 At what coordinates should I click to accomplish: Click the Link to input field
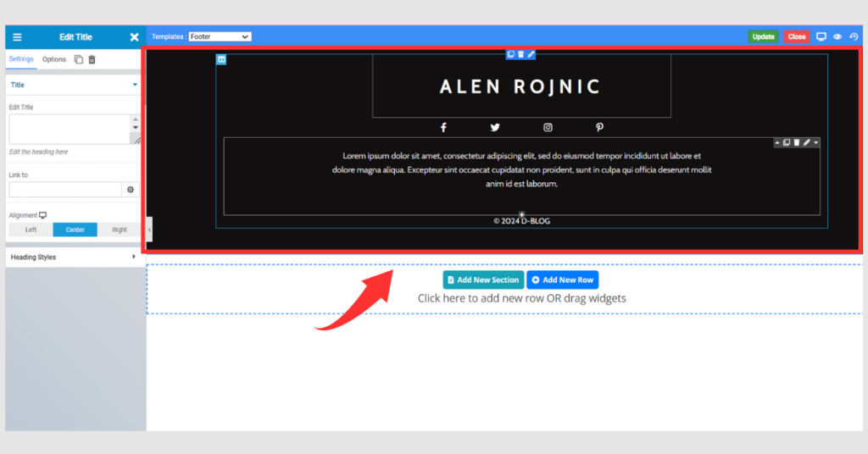[65, 190]
